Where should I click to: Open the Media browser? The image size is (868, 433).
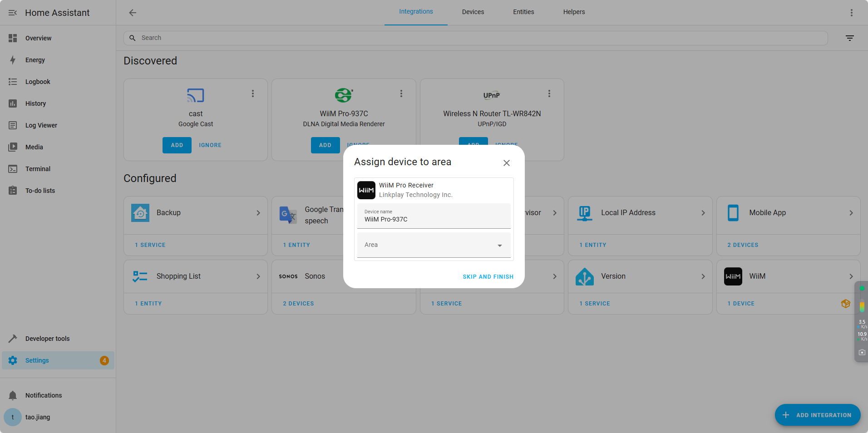(58, 147)
